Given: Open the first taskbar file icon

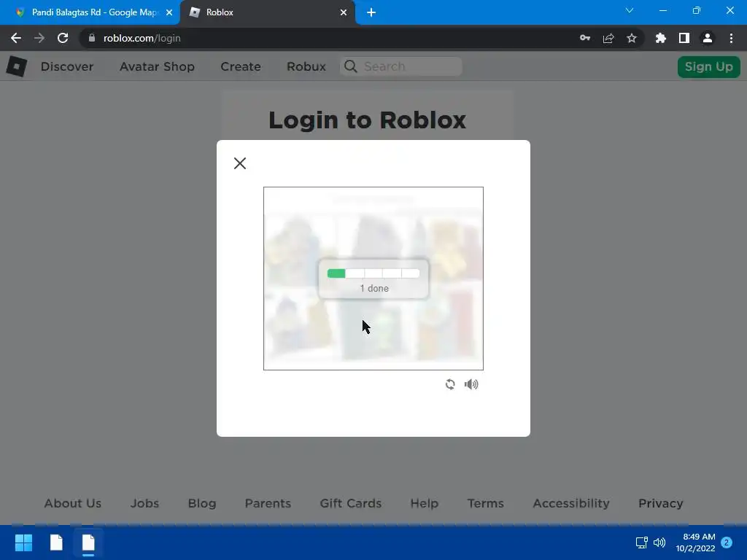Looking at the screenshot, I should click(x=56, y=542).
